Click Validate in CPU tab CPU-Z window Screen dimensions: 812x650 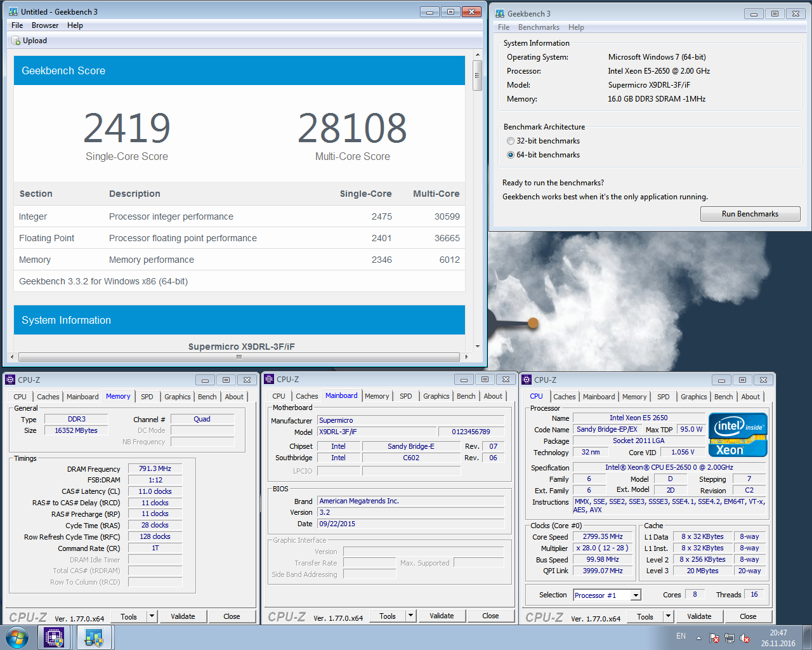[x=699, y=616]
